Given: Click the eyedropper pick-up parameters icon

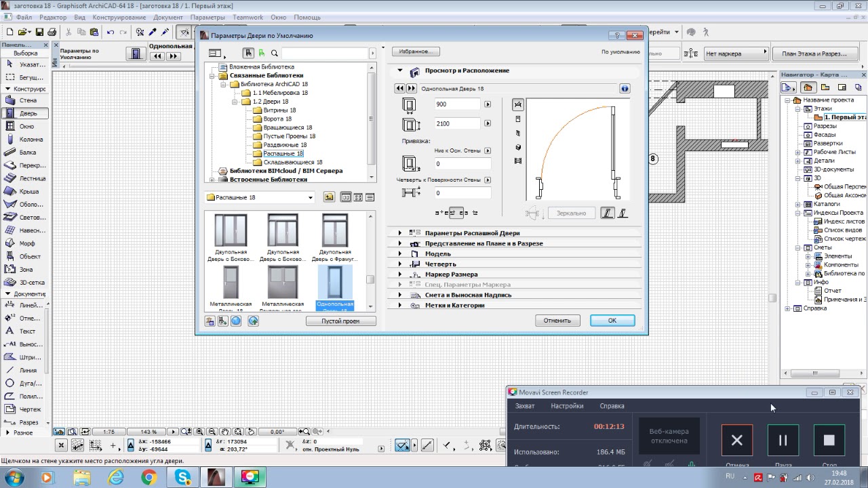Looking at the screenshot, I should pos(153,32).
